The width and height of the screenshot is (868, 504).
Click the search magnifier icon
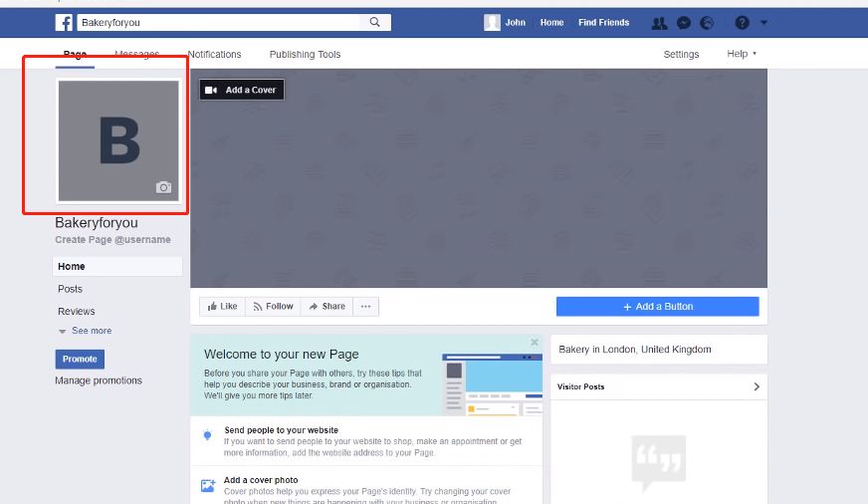click(374, 22)
